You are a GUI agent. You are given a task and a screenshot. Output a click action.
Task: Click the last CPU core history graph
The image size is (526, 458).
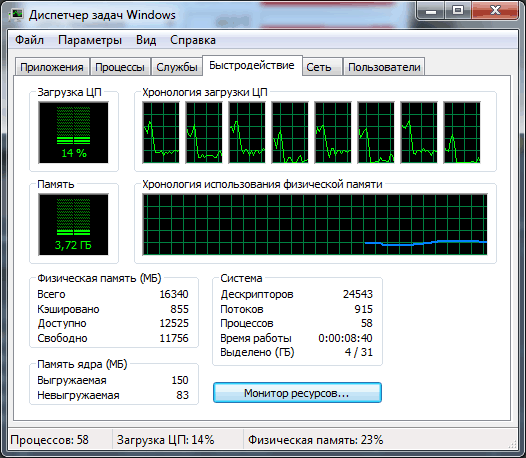(x=462, y=133)
